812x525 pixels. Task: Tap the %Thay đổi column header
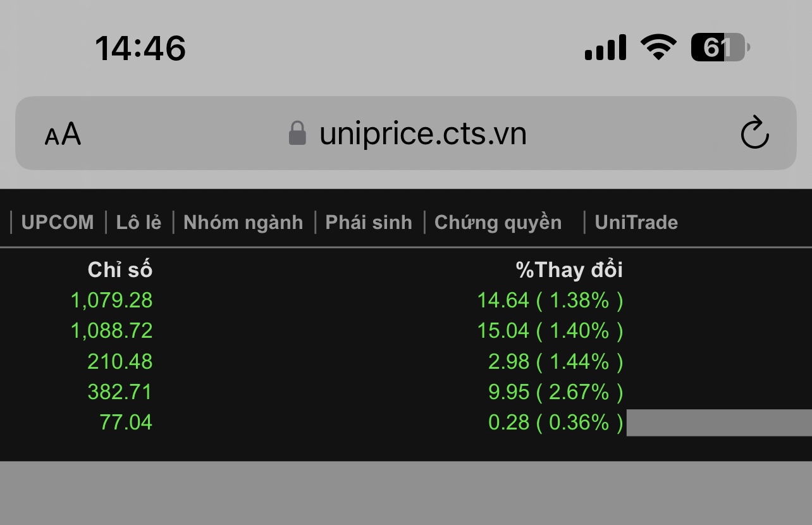(569, 270)
